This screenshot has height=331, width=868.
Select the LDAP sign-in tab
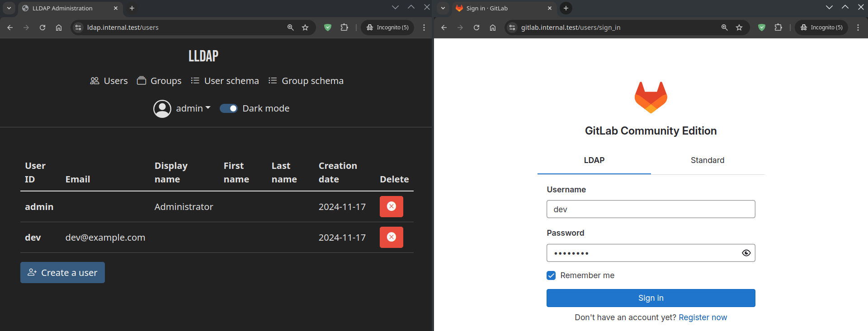point(594,160)
